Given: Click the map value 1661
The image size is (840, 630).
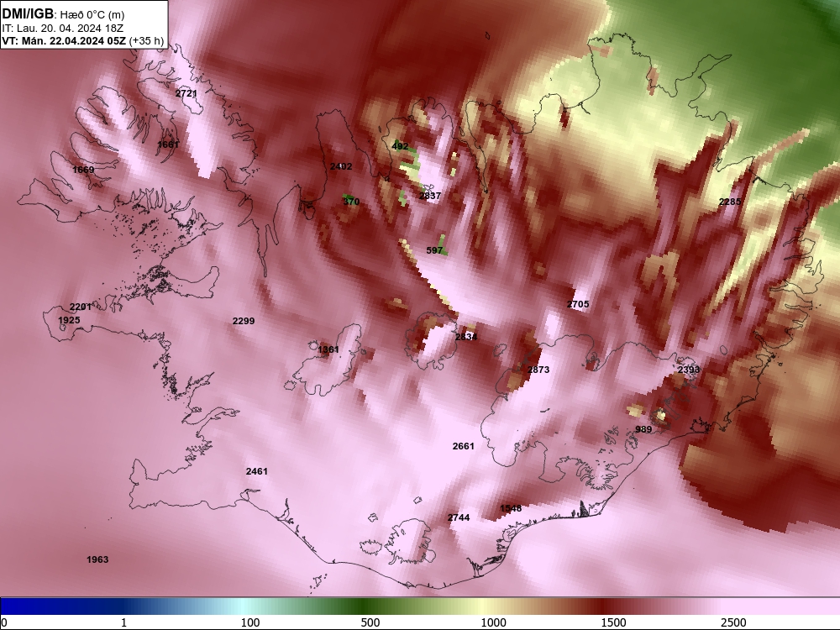Looking at the screenshot, I should click(168, 144).
